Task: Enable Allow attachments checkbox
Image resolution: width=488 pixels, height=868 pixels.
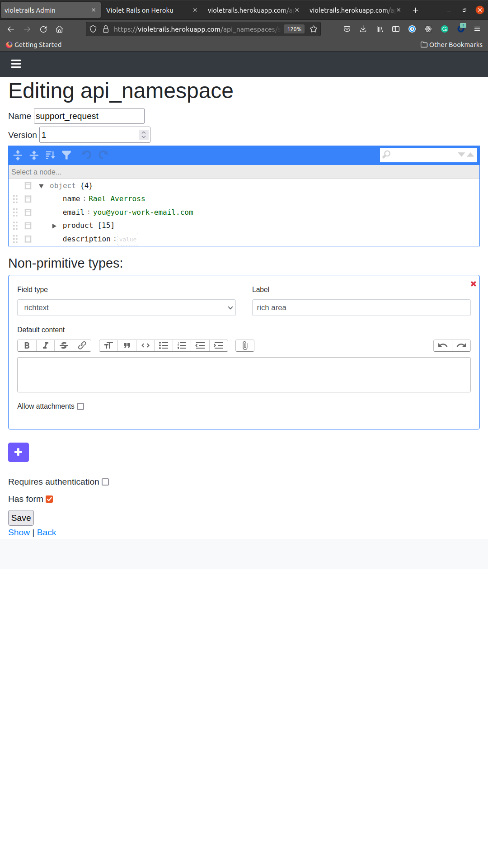Action: coord(80,406)
